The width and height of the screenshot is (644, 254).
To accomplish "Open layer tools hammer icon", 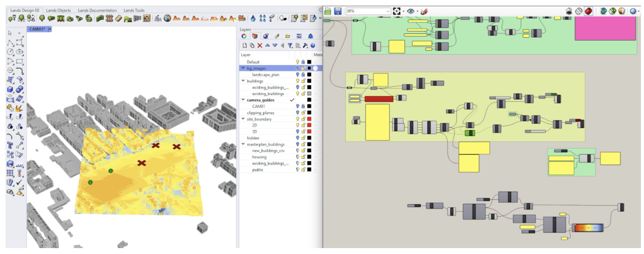I will click(x=305, y=45).
